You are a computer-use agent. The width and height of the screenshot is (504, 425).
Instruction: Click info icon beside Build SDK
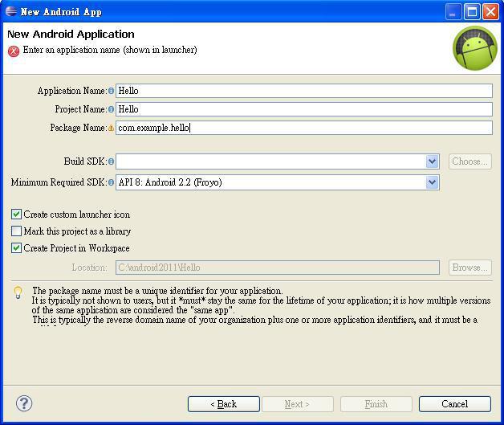111,162
